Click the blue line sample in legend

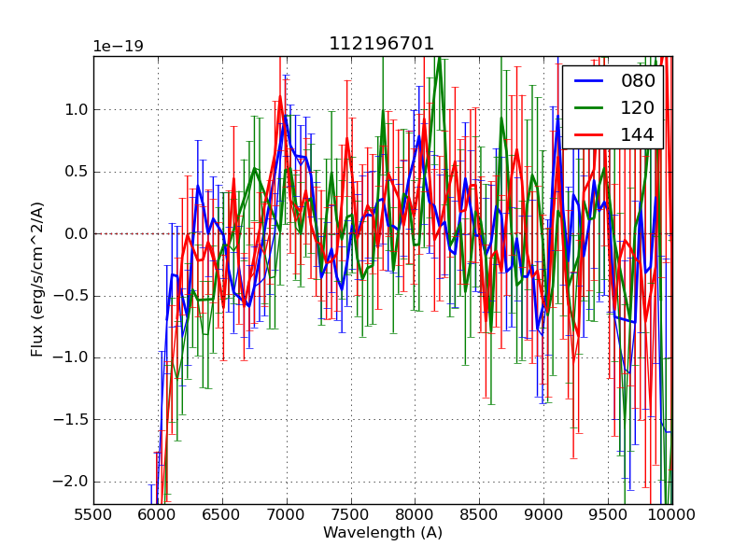[588, 81]
